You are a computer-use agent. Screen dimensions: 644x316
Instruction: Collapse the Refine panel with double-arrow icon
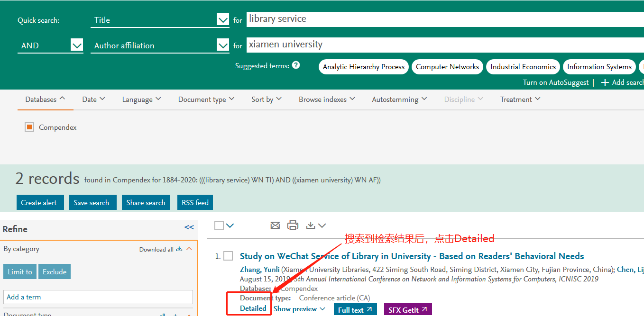tap(189, 227)
